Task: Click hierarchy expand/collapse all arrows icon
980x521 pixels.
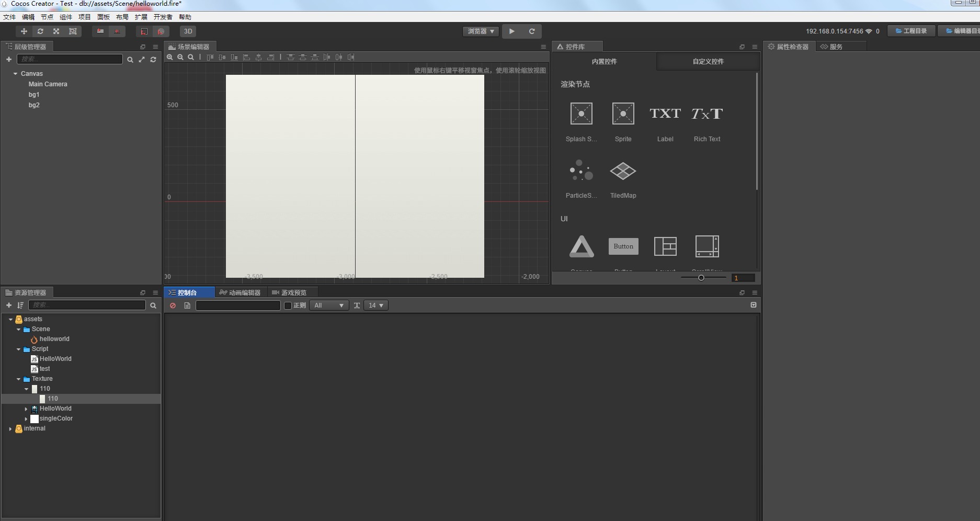Action: tap(142, 60)
